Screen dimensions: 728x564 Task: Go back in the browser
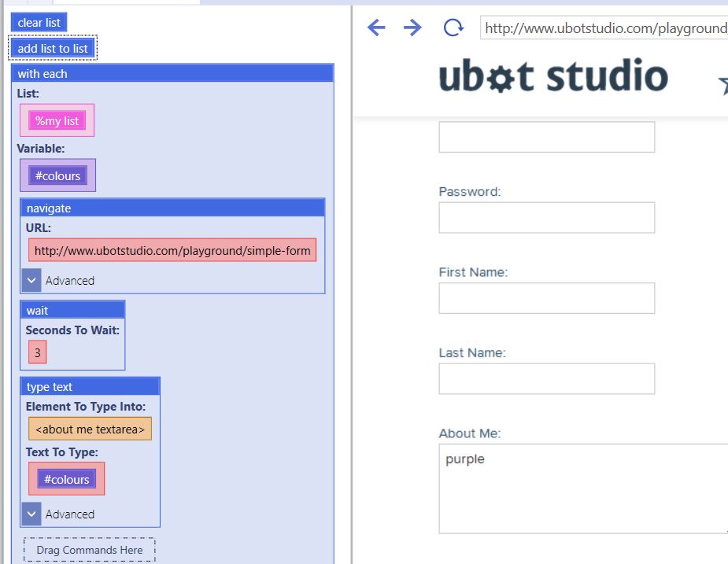376,28
